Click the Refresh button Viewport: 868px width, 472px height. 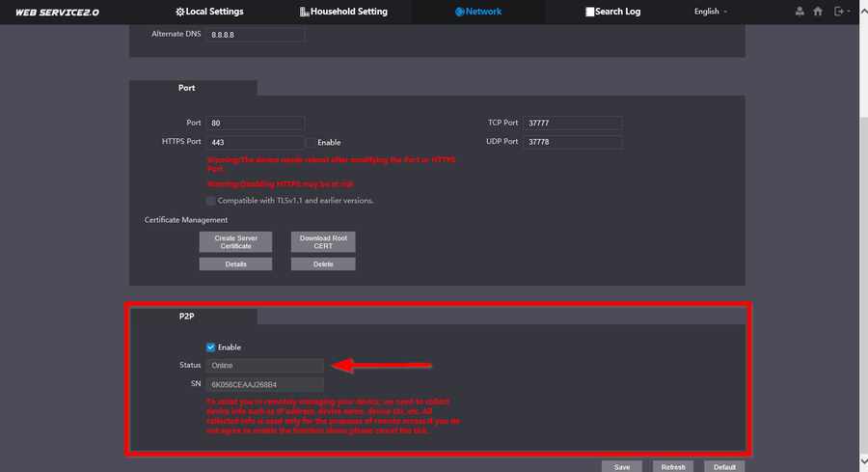[673, 466]
